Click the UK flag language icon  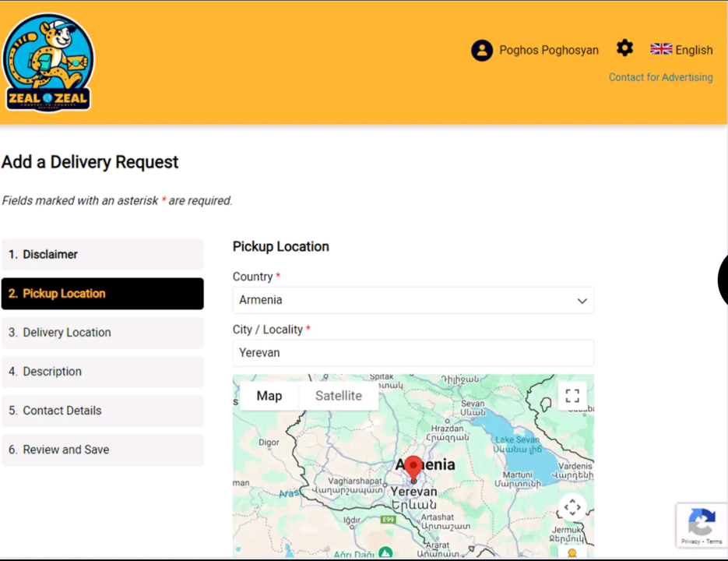[x=661, y=49]
